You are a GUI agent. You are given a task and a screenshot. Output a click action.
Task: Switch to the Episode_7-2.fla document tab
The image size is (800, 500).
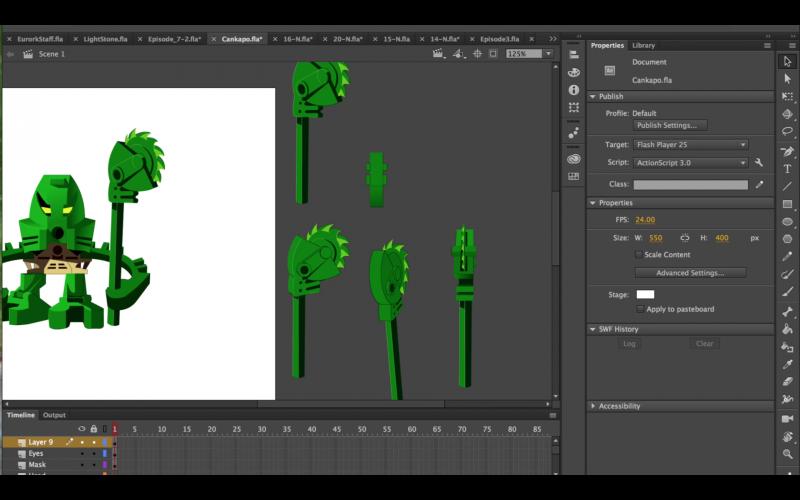pos(174,39)
